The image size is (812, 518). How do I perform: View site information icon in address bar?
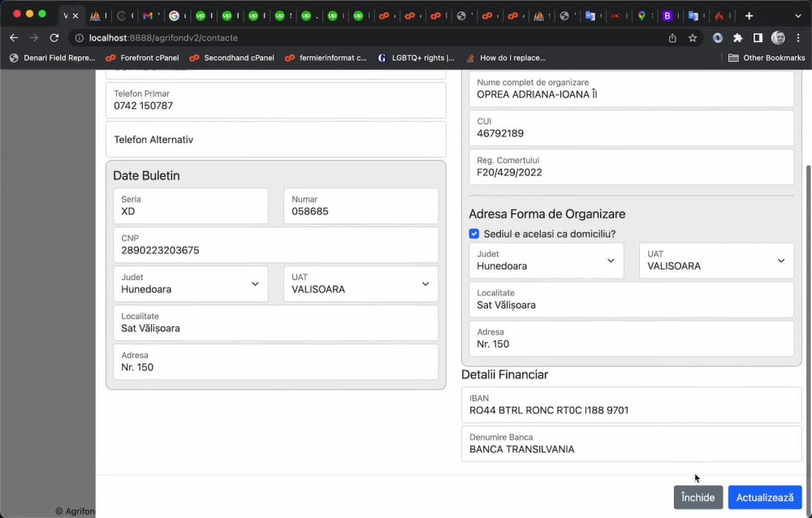coord(80,38)
